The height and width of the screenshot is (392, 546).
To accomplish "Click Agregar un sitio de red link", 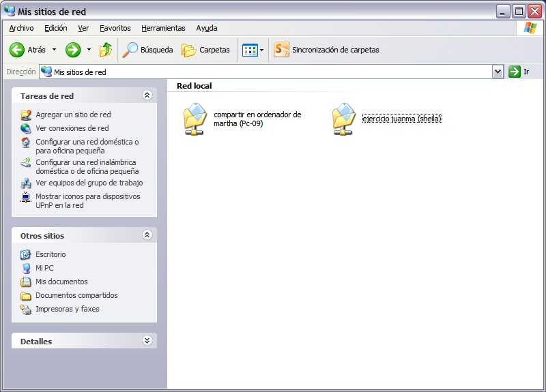I will pos(73,115).
